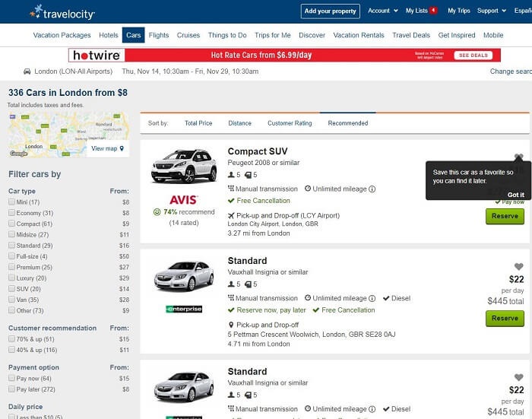This screenshot has width=532, height=419.
Task: Enable the Compact (61) car type filter
Action: 11,224
